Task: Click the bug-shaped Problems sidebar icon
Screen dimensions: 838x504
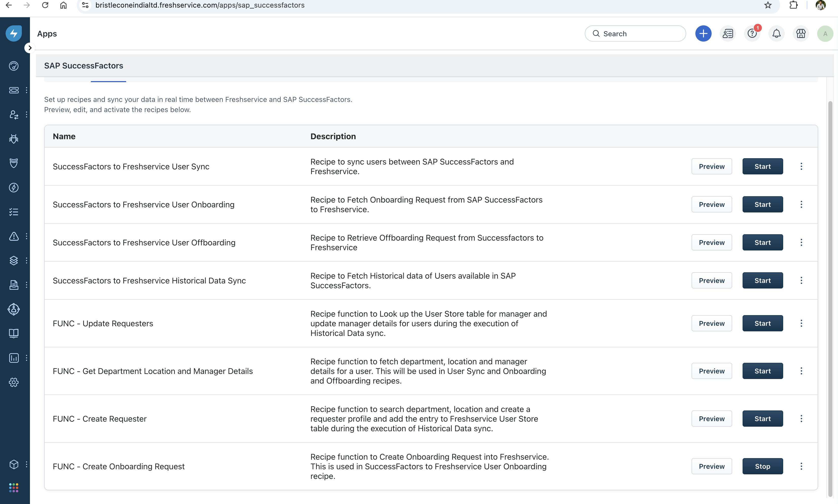Action: (14, 139)
